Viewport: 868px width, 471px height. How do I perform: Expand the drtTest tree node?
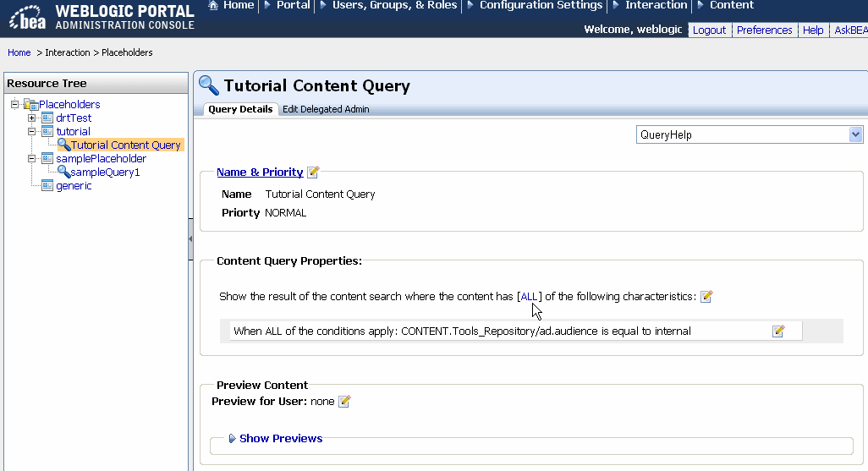[x=31, y=118]
